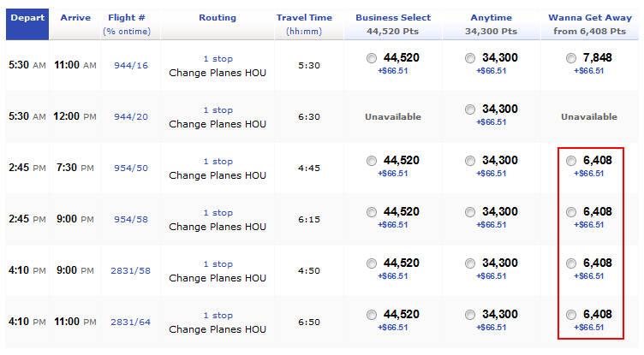The width and height of the screenshot is (644, 355).
Task: Choose Business Select 44,520 for 5:30 AM to 11:00 AM flight
Action: coord(372,58)
